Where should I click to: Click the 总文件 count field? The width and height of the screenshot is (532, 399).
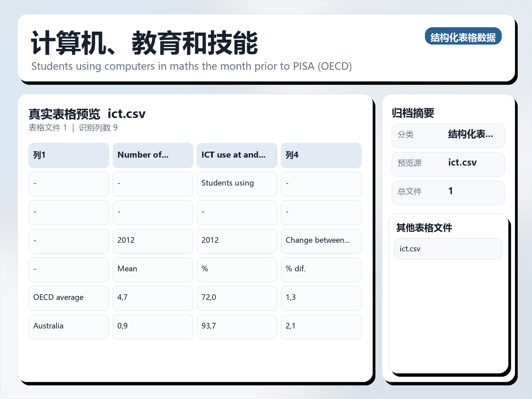tap(448, 192)
